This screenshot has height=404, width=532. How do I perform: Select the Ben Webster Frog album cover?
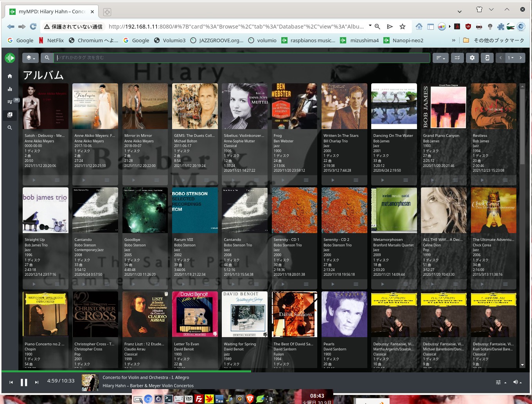[x=294, y=106]
